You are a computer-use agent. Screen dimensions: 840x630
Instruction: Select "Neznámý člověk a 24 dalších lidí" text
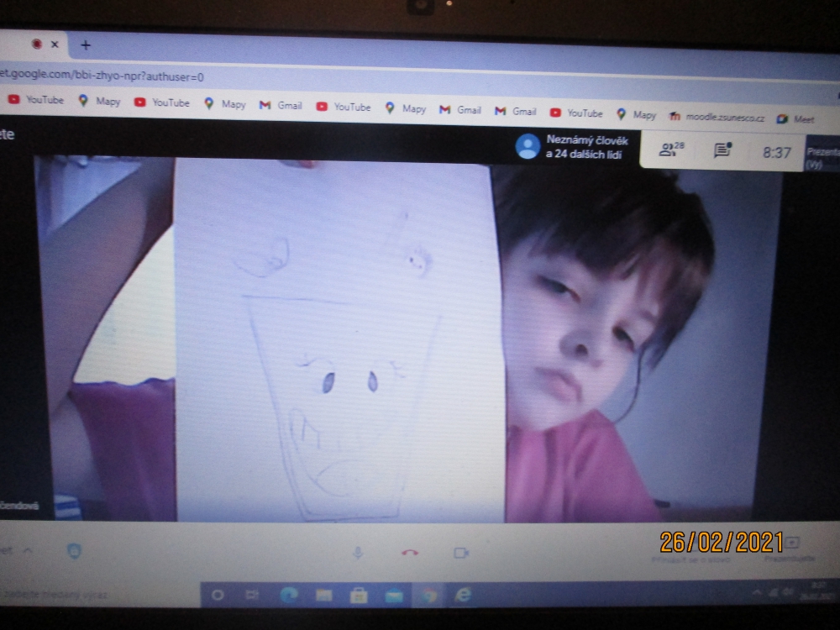click(586, 147)
